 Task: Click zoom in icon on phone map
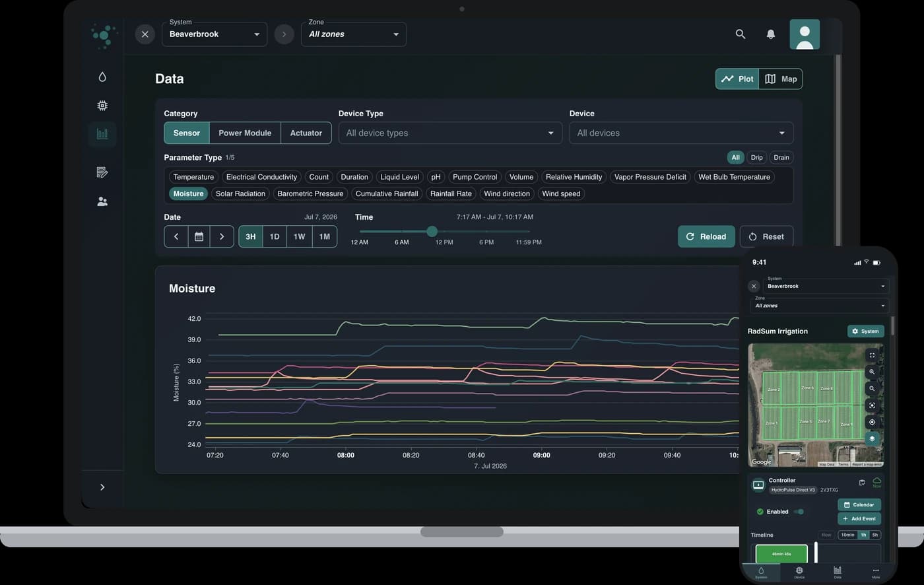tap(872, 372)
